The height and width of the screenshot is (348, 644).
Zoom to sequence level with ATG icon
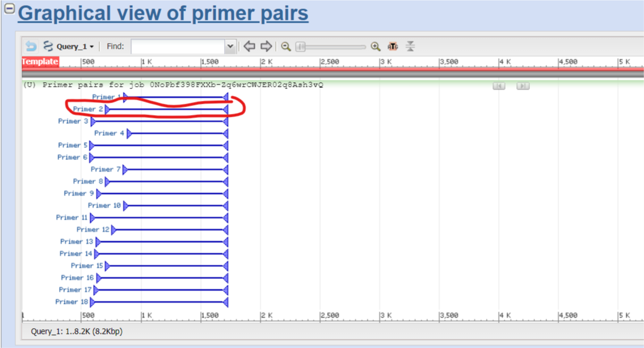(x=393, y=46)
